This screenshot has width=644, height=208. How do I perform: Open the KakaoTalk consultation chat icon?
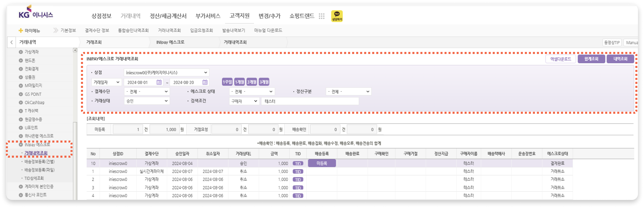pos(336,16)
